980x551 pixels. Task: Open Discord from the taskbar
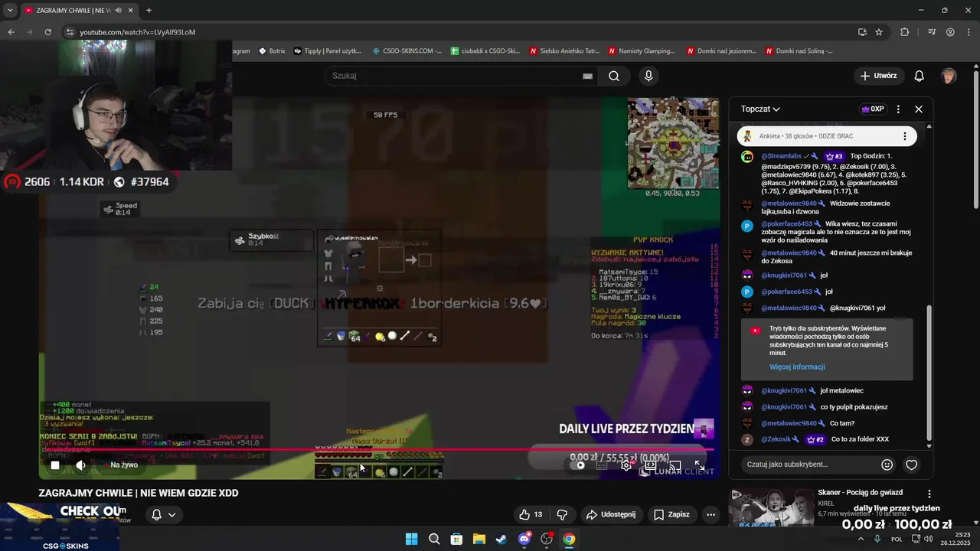(524, 539)
